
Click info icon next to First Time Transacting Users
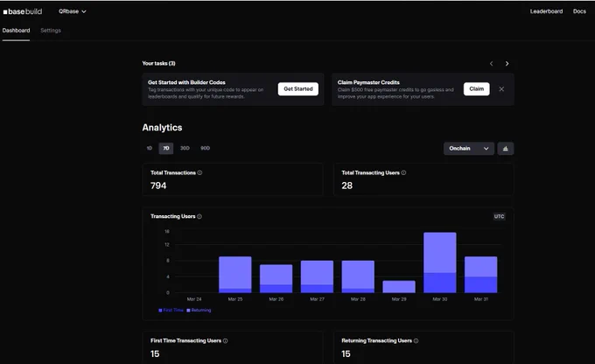[225, 341]
